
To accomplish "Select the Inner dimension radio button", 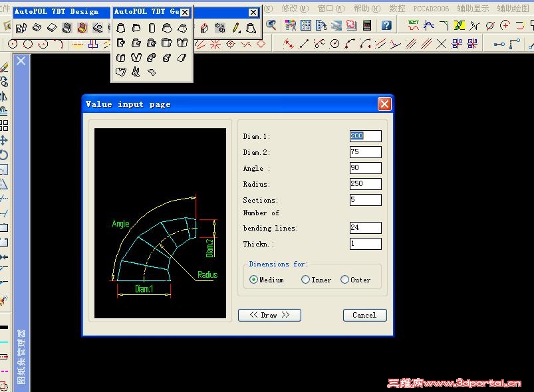I will [305, 280].
